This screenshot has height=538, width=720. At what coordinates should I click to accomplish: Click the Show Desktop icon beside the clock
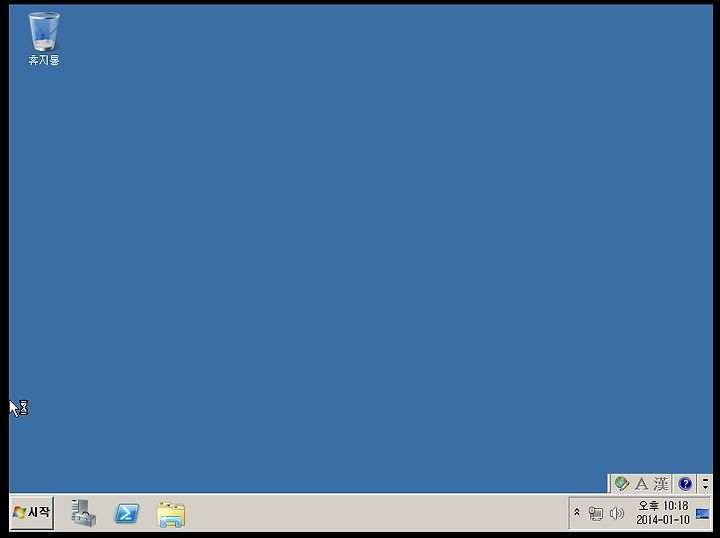[x=702, y=514]
